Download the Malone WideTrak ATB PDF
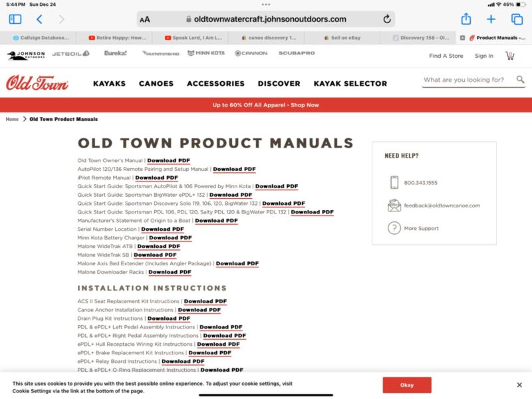This screenshot has width=532, height=399. click(x=159, y=246)
